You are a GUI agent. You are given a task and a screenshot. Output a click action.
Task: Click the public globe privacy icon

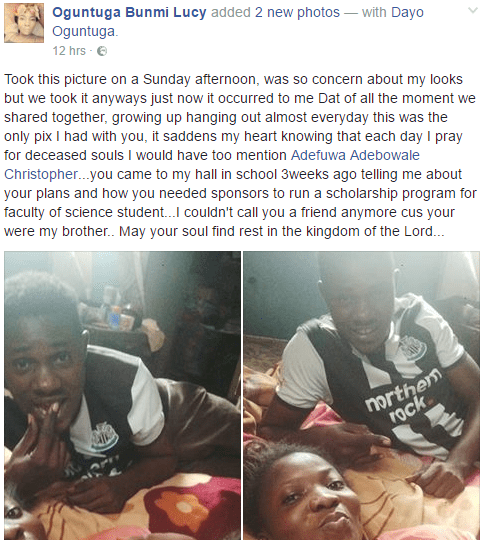102,51
